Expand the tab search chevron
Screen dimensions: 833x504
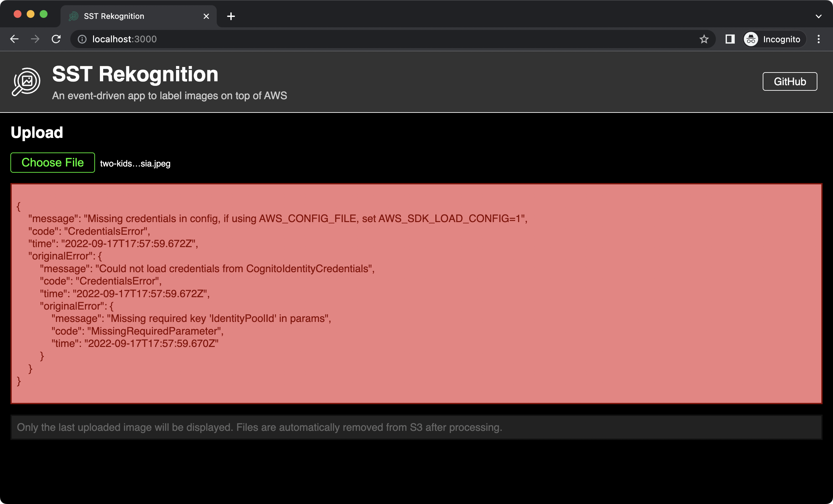pos(818,16)
